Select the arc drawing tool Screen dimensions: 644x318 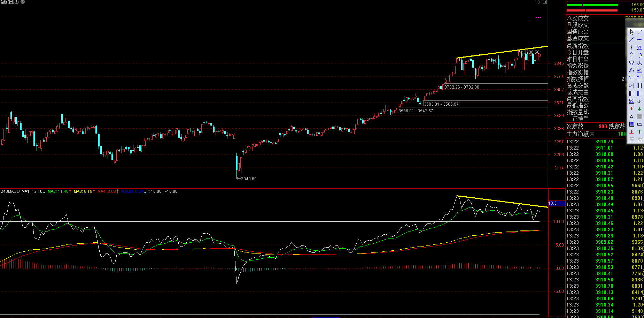tap(639, 55)
